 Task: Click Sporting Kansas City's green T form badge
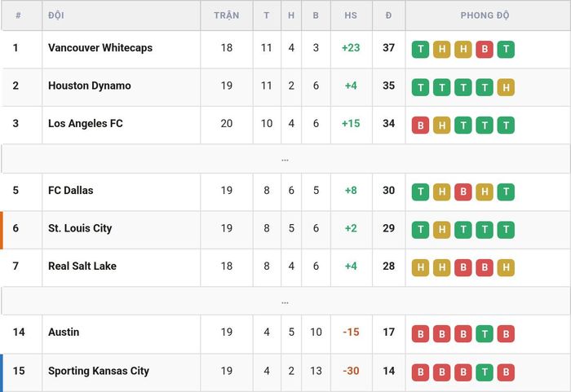(485, 372)
